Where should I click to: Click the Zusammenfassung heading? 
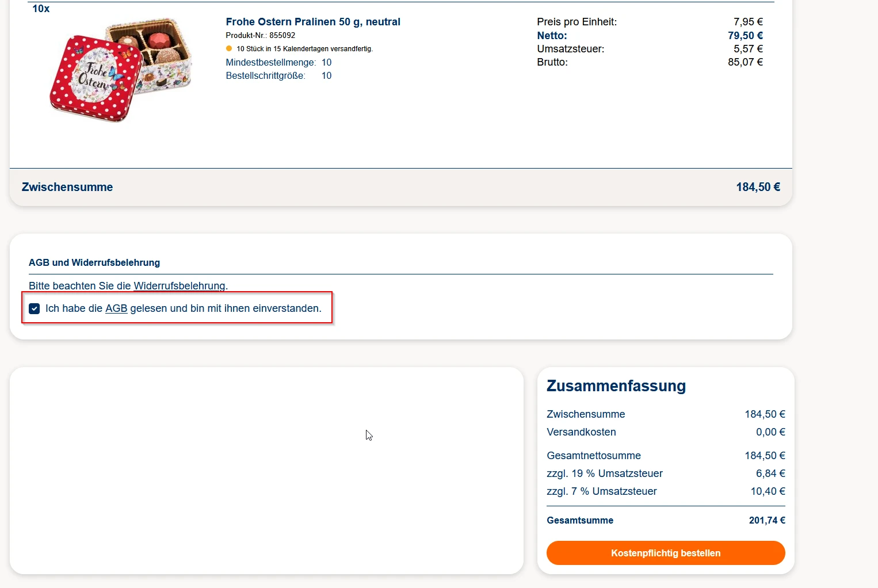(616, 386)
